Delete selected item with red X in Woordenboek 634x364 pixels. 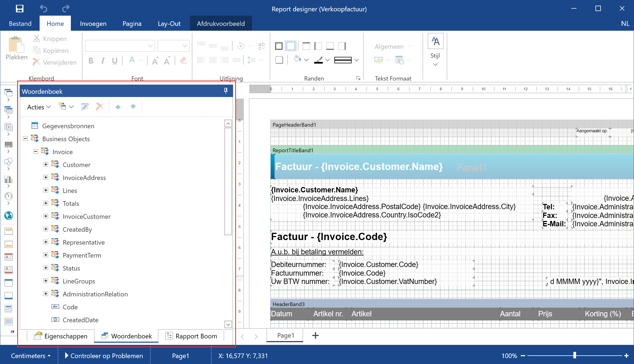tap(99, 106)
